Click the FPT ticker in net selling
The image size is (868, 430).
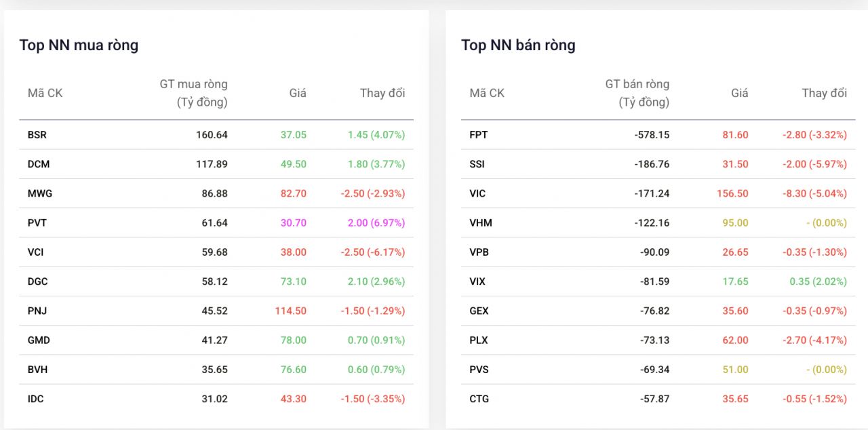point(478,135)
